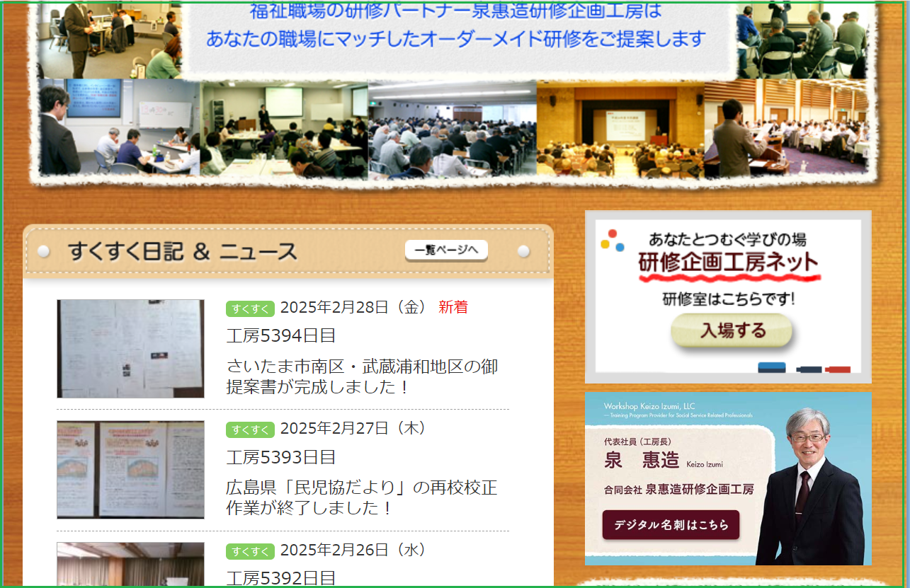Open the 工房5392日目 title
Image resolution: width=910 pixels, height=588 pixels.
pos(281,578)
